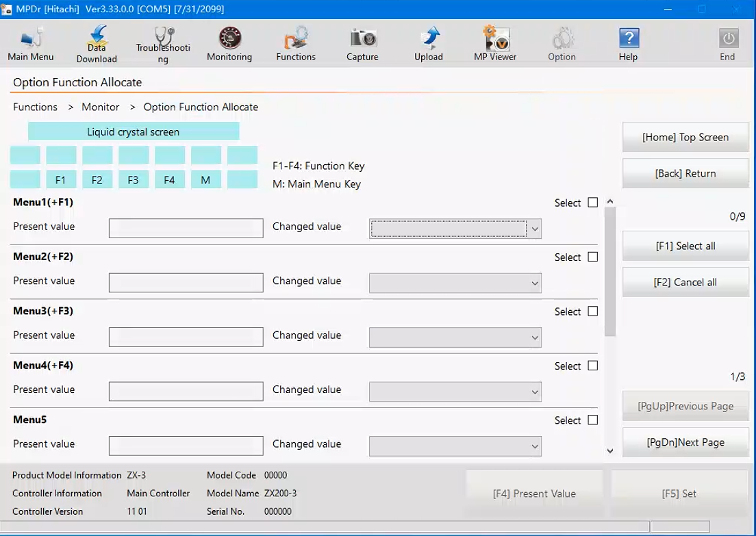Screen dimensions: 756x536
Task: Click the Main Controller text
Action: coord(158,493)
